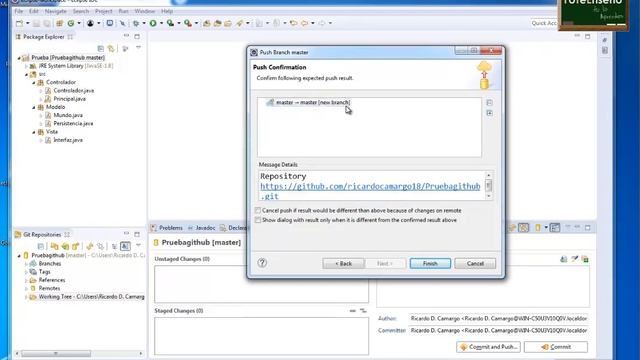640x360 pixels.
Task: Click the Debug bug icon in the toolbar
Action: pyautogui.click(x=136, y=23)
